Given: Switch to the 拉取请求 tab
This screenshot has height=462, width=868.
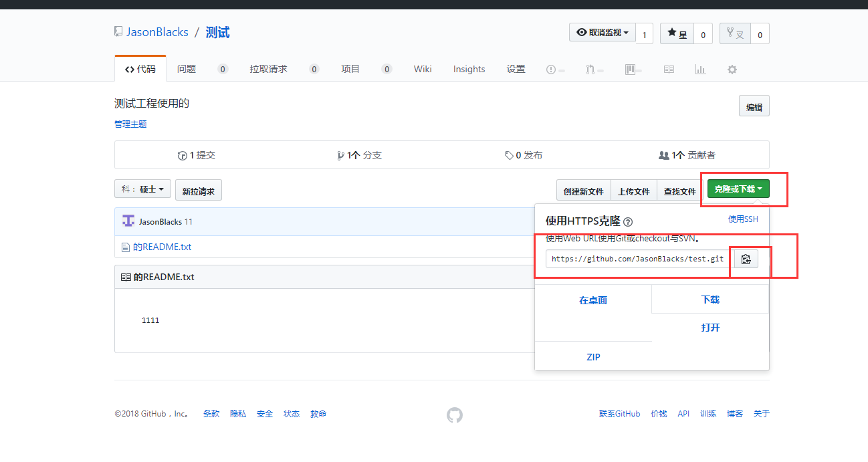Looking at the screenshot, I should tap(268, 69).
